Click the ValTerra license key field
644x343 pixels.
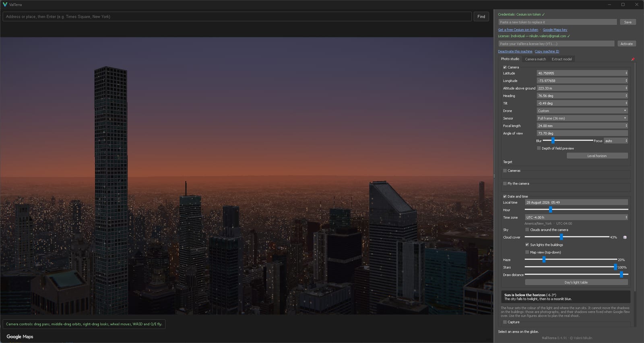[x=556, y=44]
